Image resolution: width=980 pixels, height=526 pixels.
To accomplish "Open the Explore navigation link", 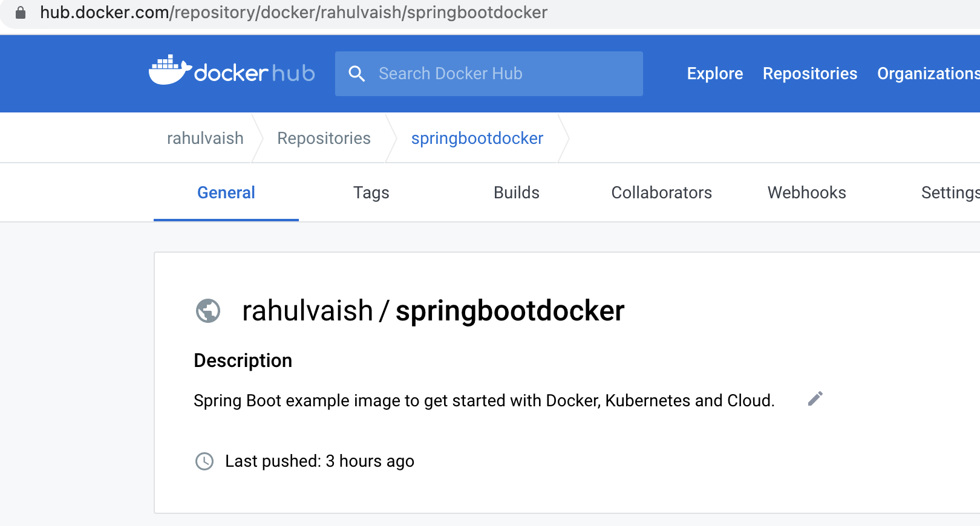I will pyautogui.click(x=715, y=74).
